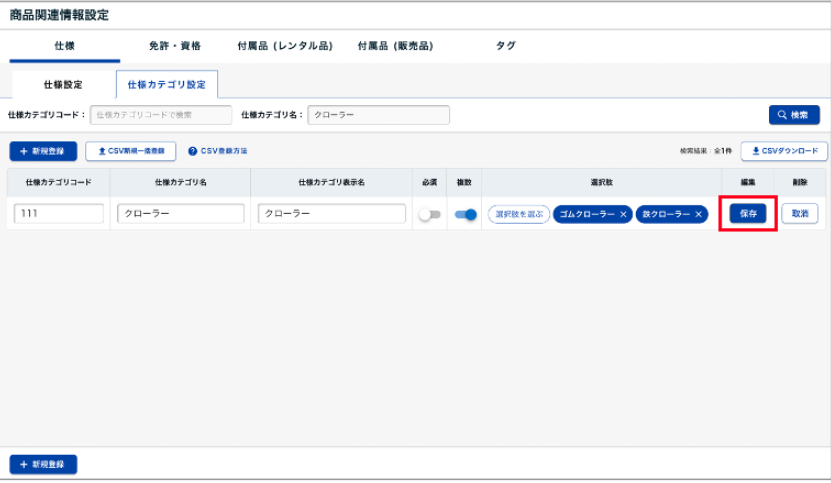The image size is (831, 483).
Task: Disable the 複数 toggle for row 111
Action: point(465,214)
